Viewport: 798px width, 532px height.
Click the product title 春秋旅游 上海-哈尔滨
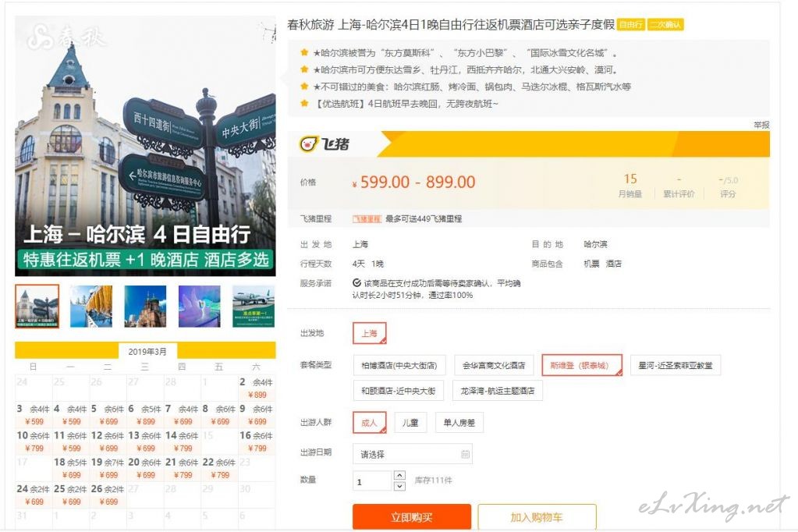coord(451,24)
